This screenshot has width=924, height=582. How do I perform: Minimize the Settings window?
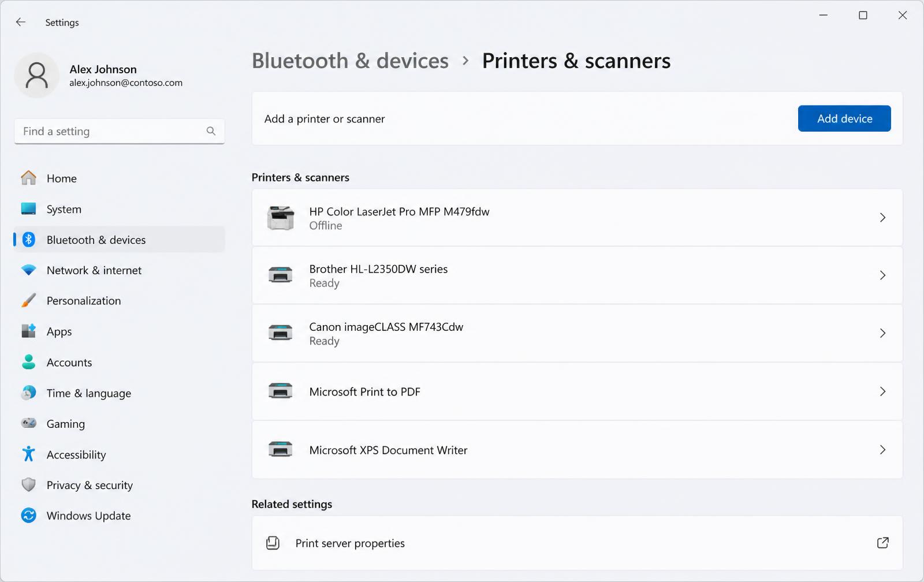coord(824,15)
